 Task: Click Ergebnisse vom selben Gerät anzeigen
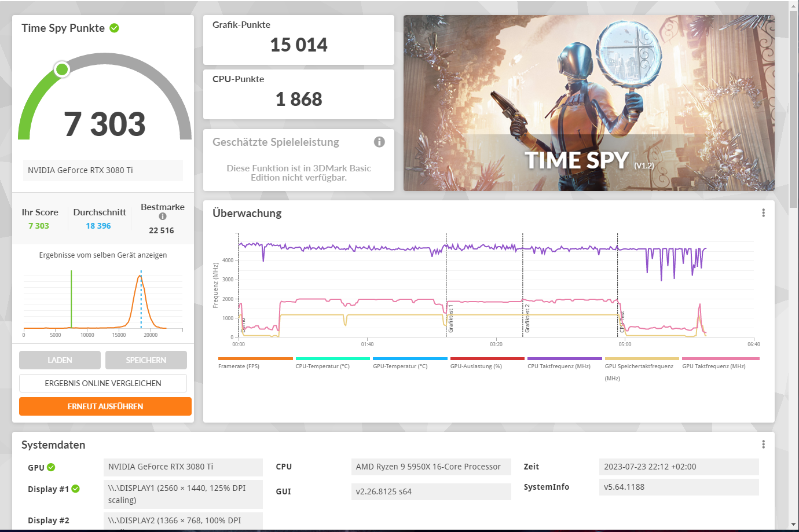pyautogui.click(x=103, y=255)
